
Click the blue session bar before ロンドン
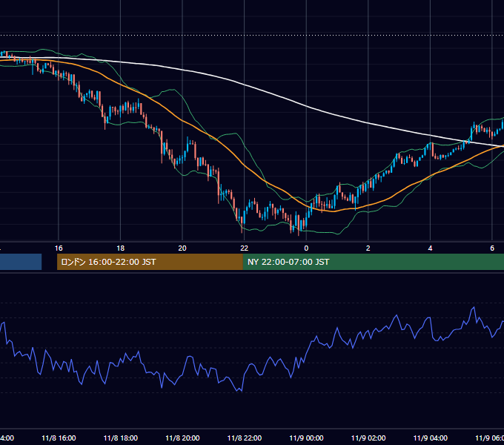[x=21, y=262]
